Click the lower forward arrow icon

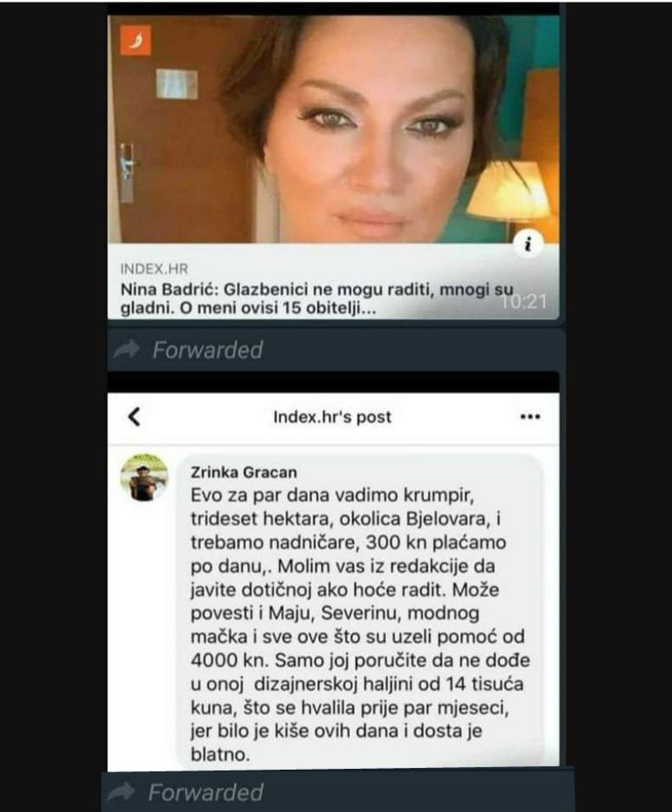122,792
